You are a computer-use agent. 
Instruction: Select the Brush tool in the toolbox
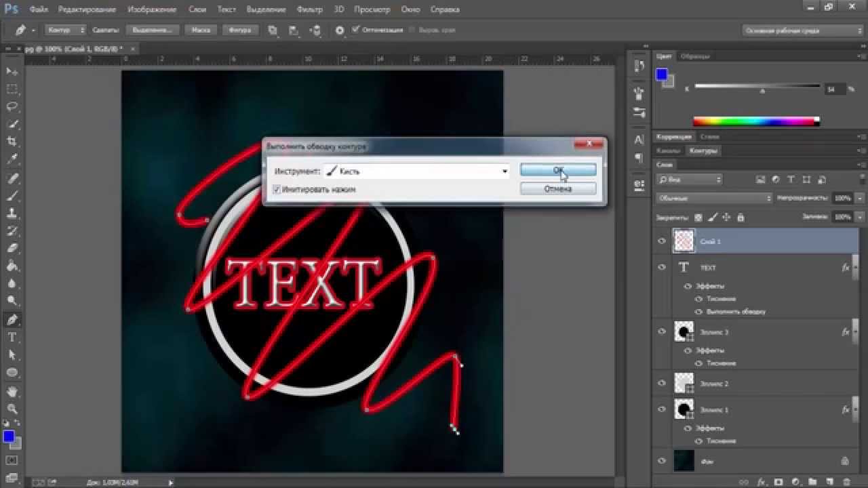click(x=12, y=196)
